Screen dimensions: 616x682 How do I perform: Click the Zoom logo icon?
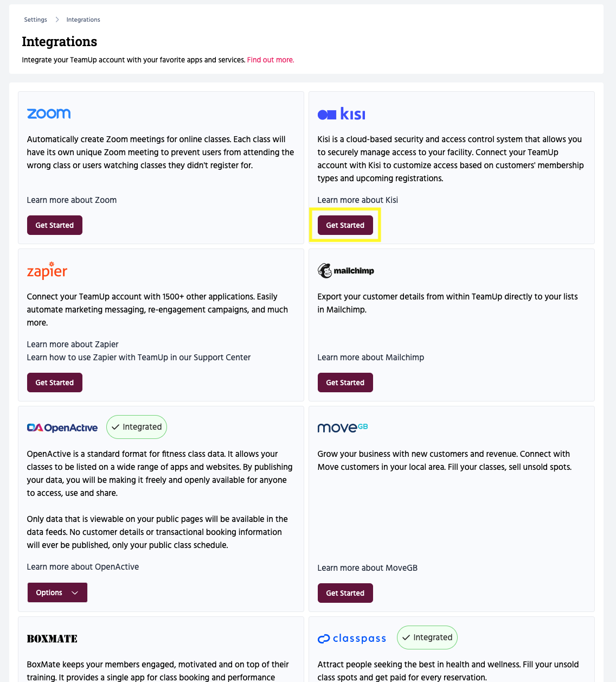49,113
